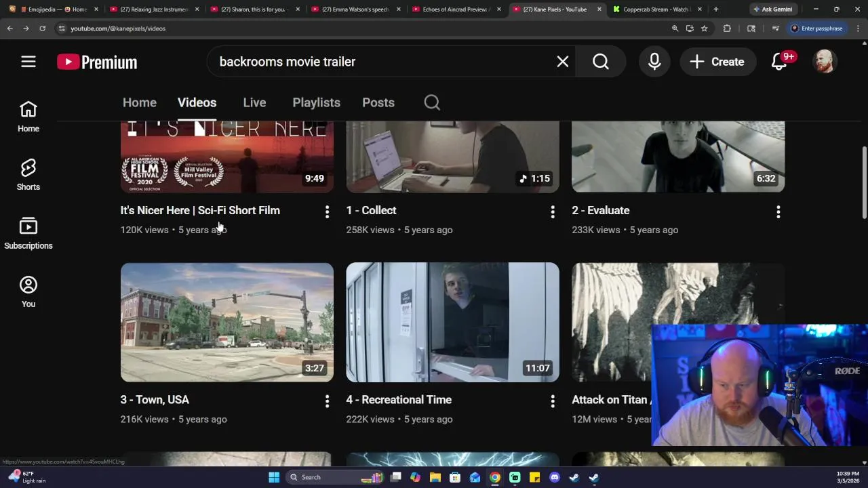This screenshot has width=868, height=488.
Task: Click the Ask Gemini button
Action: pyautogui.click(x=772, y=9)
